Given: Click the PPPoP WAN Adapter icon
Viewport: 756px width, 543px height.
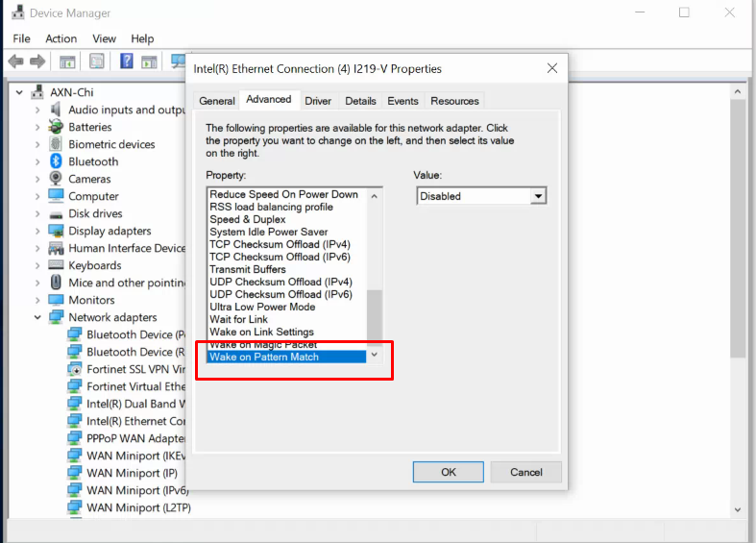Looking at the screenshot, I should (74, 438).
